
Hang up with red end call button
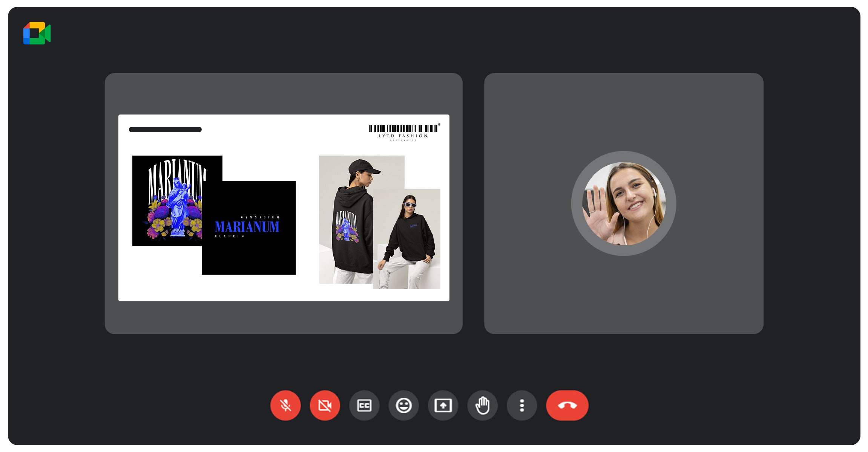[x=567, y=405]
